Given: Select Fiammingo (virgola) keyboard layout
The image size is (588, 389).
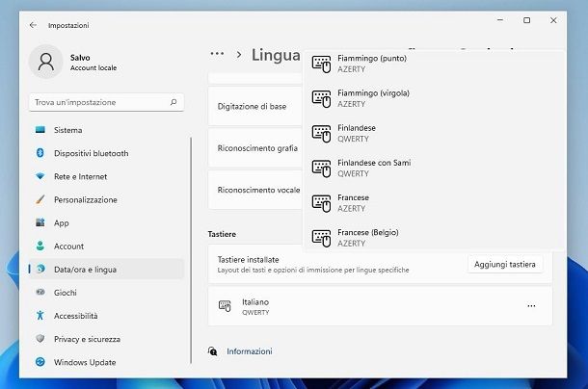Looking at the screenshot, I should (x=433, y=98).
